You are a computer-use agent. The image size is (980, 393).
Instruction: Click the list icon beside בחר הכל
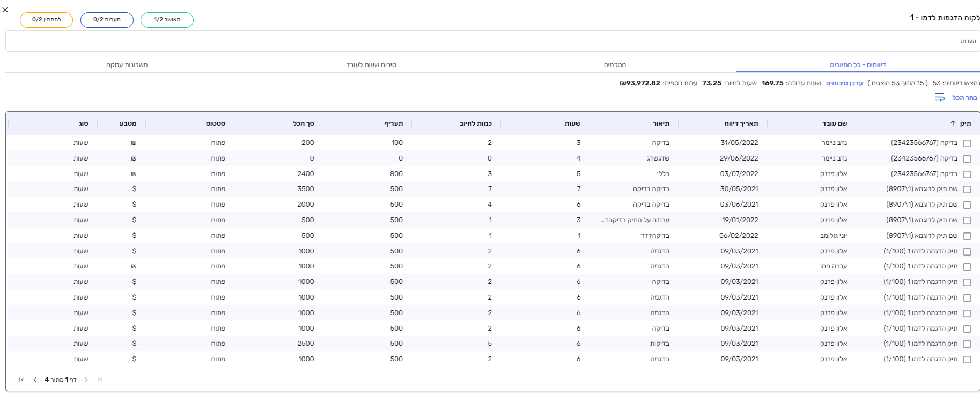pyautogui.click(x=939, y=98)
